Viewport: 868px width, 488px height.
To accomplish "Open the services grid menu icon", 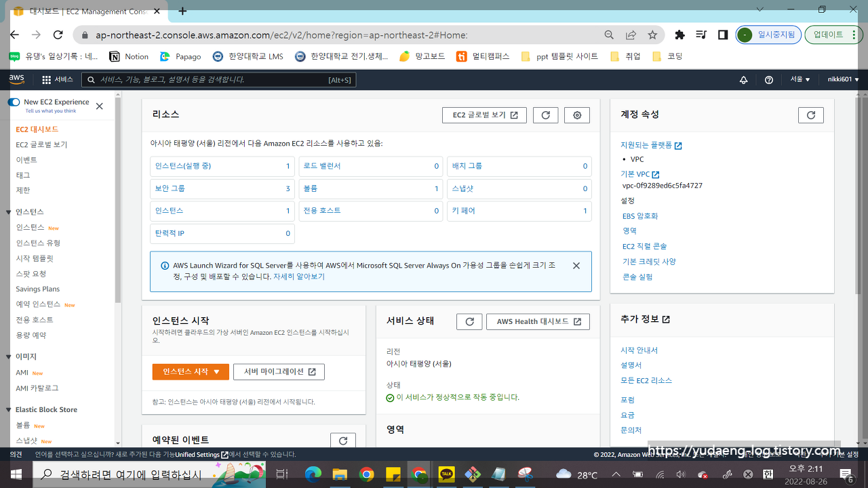I will click(46, 80).
